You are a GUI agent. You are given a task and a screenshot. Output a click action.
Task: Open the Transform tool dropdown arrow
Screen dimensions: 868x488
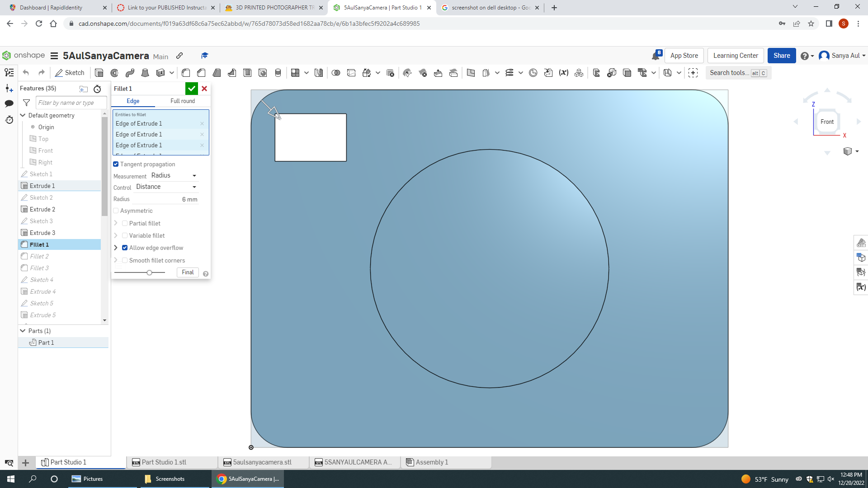pos(378,73)
